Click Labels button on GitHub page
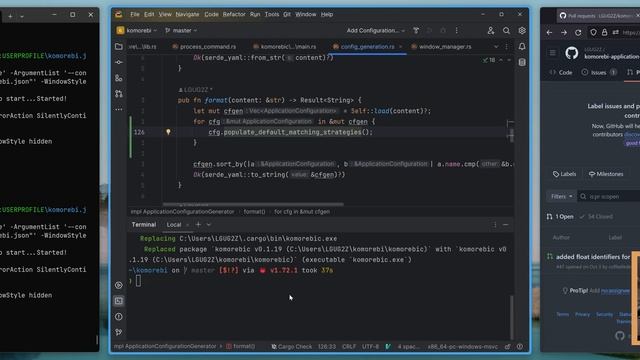 pyautogui.click(x=564, y=174)
